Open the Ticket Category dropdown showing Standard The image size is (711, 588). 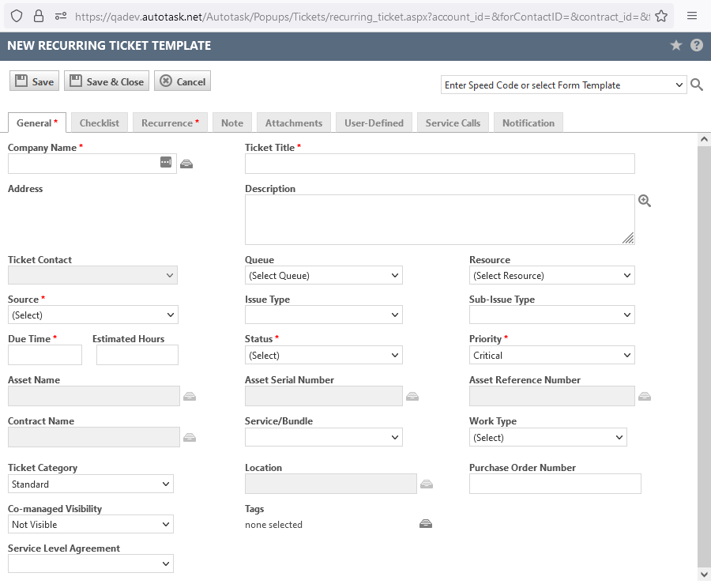click(x=91, y=484)
